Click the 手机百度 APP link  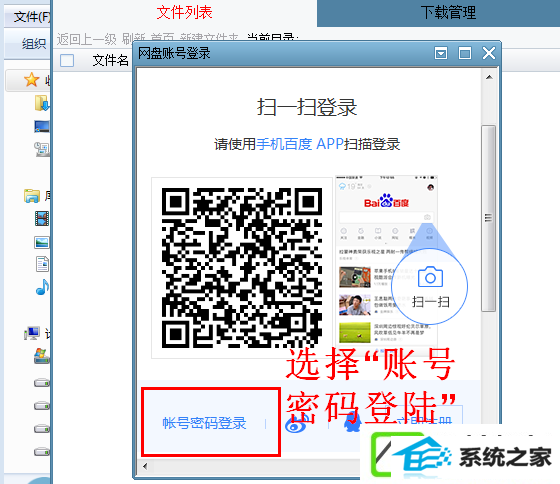pos(300,144)
